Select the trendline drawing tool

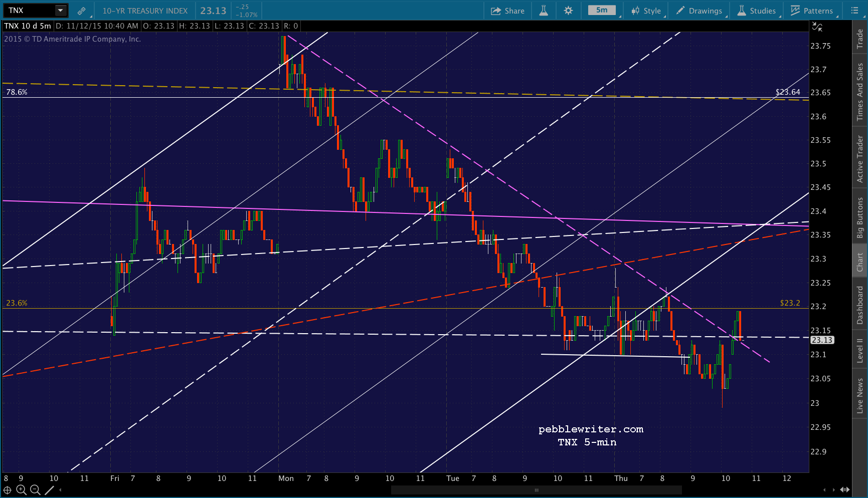(x=49, y=490)
